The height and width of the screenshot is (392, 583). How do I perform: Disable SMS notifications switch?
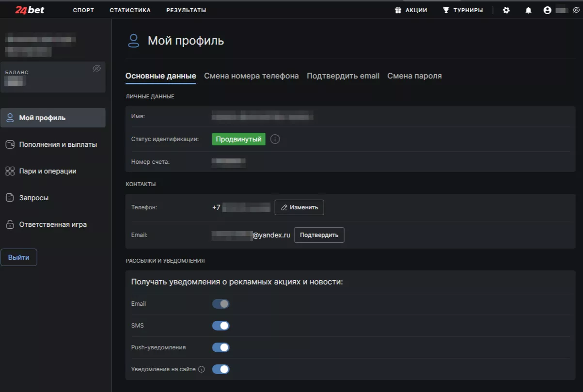(x=221, y=326)
